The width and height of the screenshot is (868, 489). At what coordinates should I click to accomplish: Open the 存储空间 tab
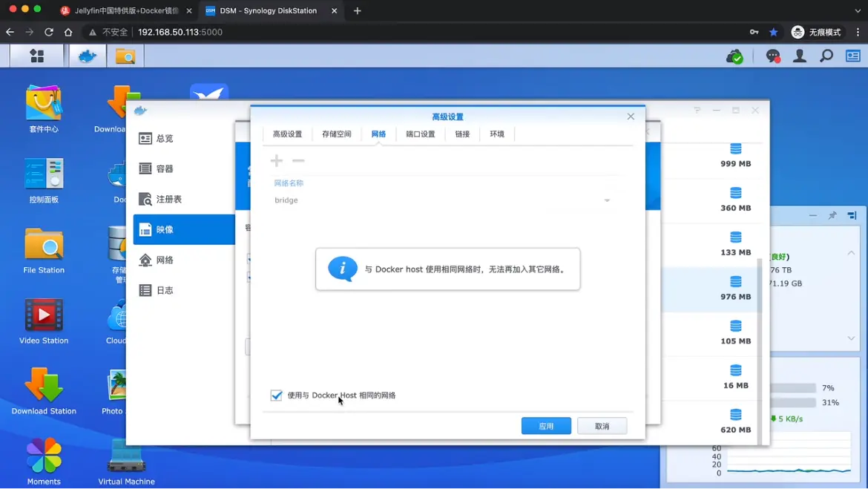pyautogui.click(x=336, y=134)
